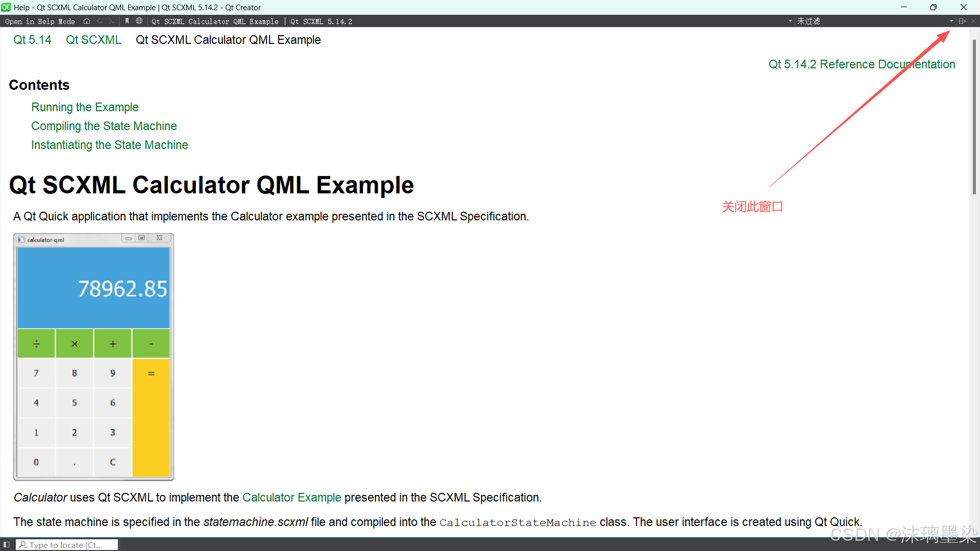Click the Type to locate input field

67,545
